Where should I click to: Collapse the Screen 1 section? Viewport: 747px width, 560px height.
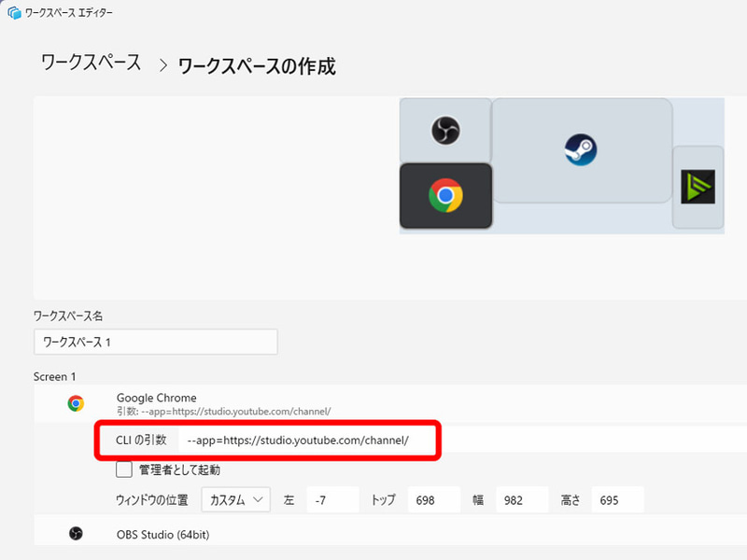(56, 376)
